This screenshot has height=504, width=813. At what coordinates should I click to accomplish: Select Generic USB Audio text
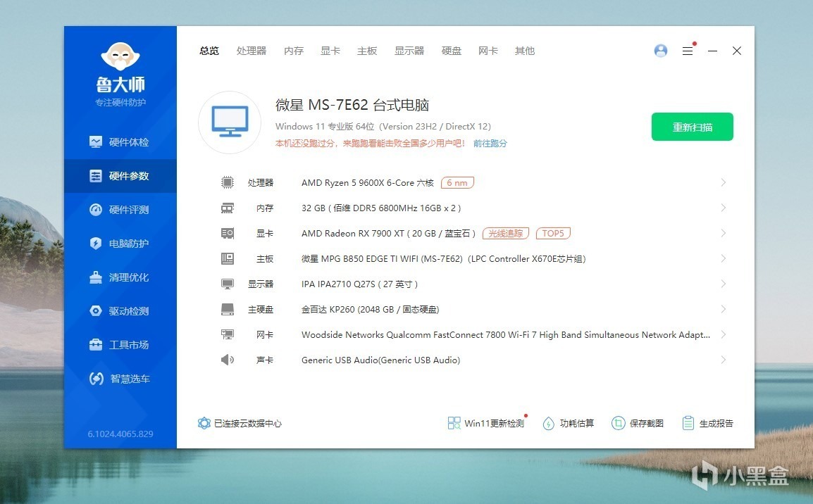click(x=380, y=360)
